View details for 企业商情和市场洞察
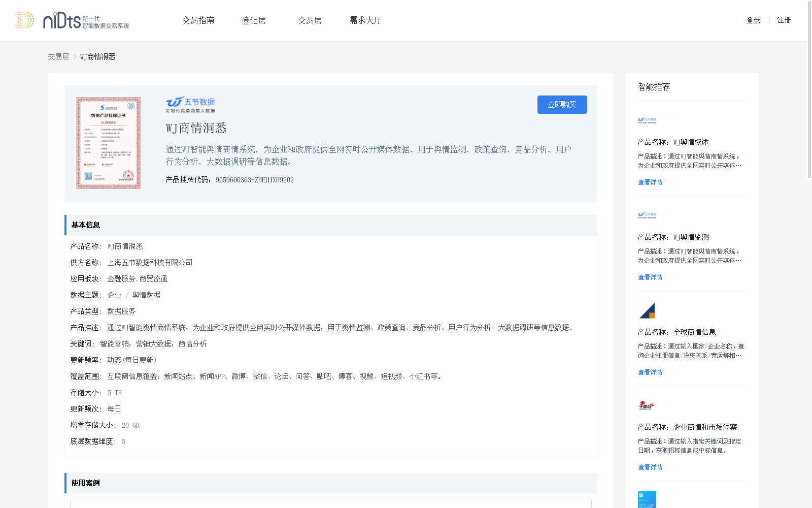The image size is (812, 508). 650,467
